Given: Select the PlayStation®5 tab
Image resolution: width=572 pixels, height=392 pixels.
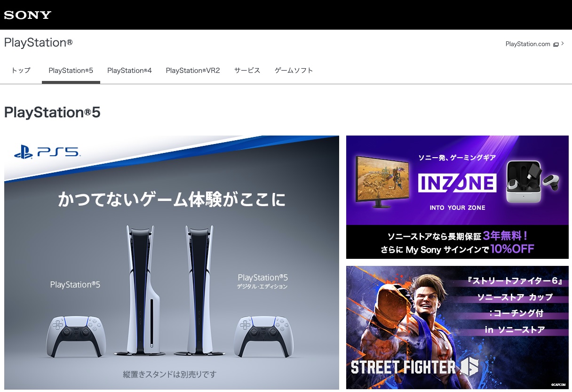Looking at the screenshot, I should 71,71.
